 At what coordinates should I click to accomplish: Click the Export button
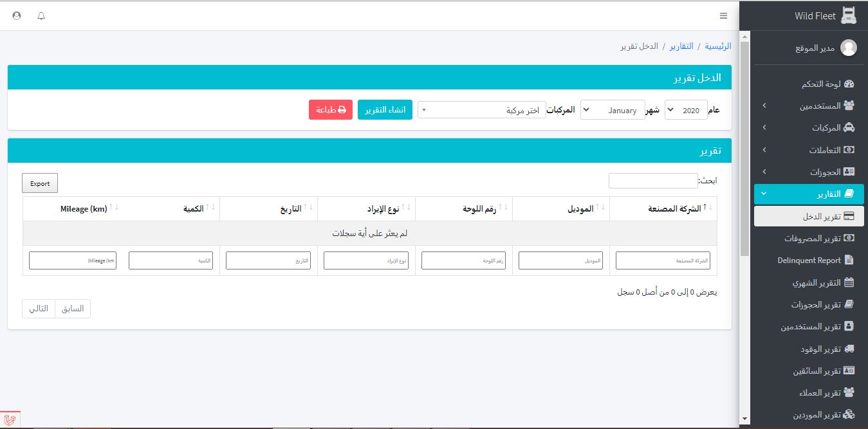[x=40, y=183]
